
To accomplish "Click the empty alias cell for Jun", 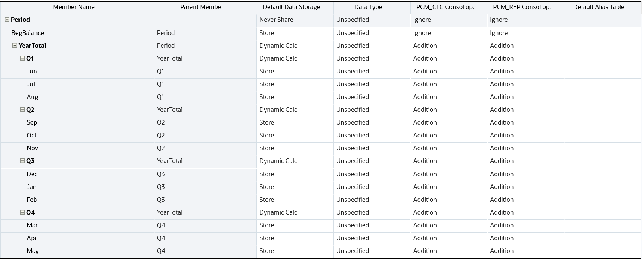I will tap(603, 71).
